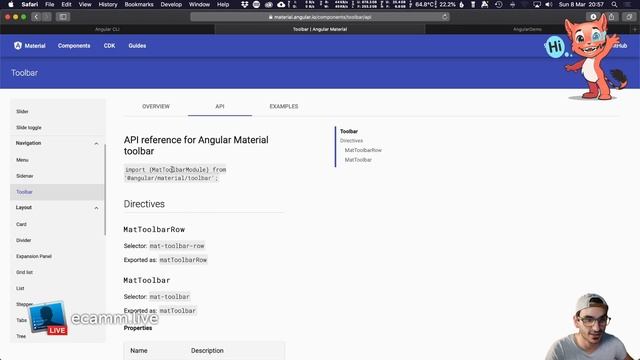This screenshot has width=640, height=360.
Task: Click the Safari share icon
Action: pyautogui.click(x=611, y=17)
